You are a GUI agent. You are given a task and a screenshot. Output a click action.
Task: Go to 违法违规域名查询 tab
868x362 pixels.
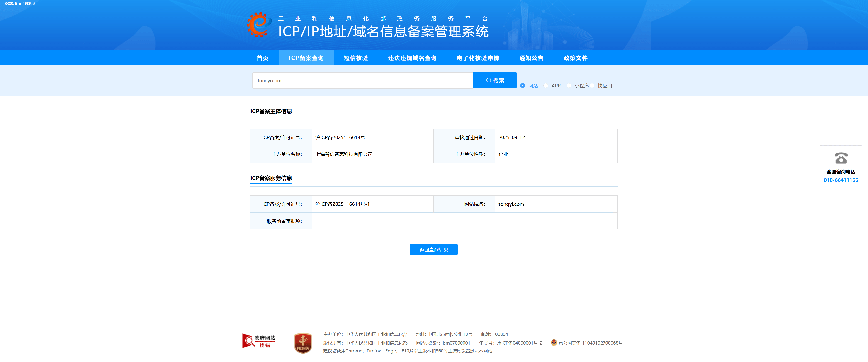point(412,58)
